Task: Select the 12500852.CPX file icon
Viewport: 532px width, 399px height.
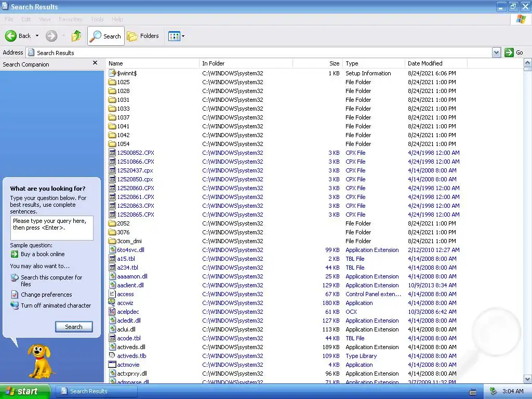Action: pyautogui.click(x=112, y=152)
